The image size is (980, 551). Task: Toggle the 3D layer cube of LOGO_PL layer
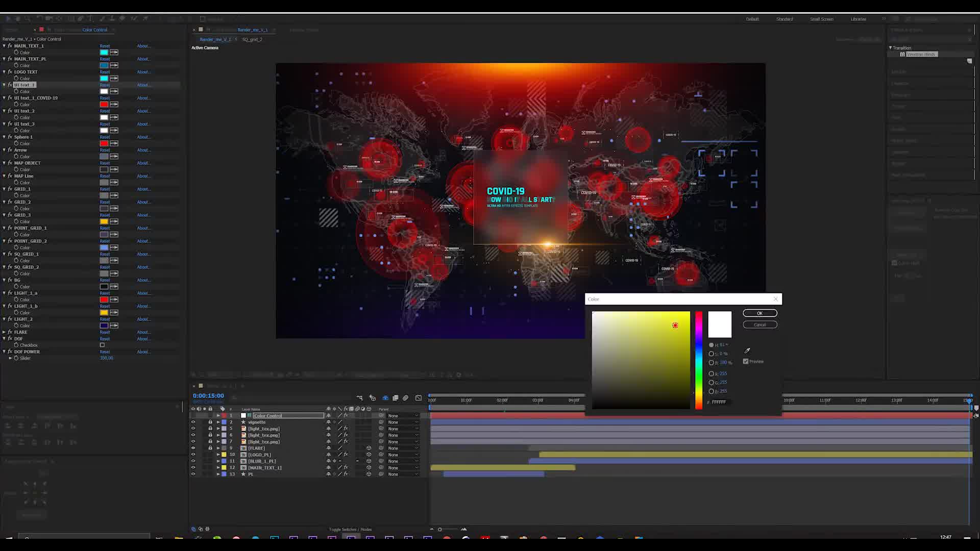point(369,455)
